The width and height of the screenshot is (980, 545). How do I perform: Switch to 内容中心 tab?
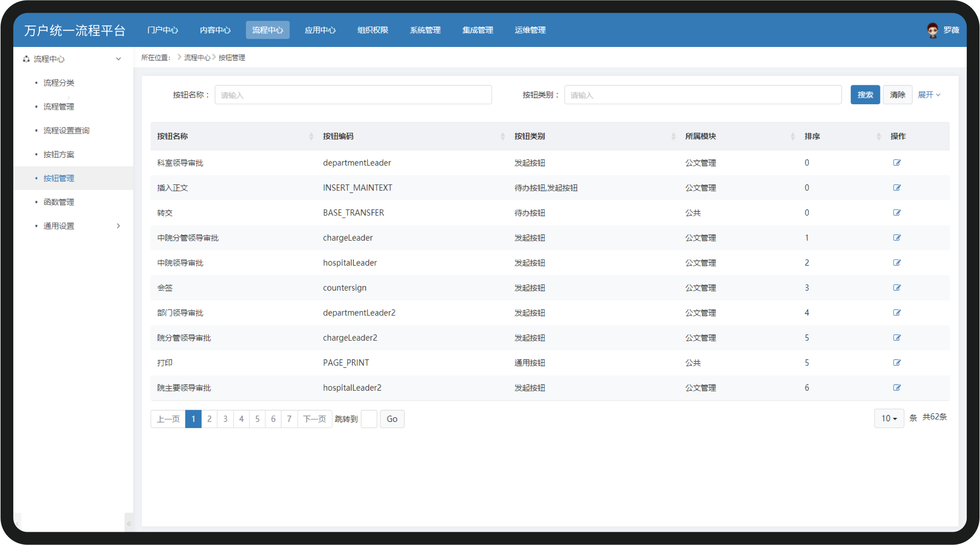tap(215, 30)
